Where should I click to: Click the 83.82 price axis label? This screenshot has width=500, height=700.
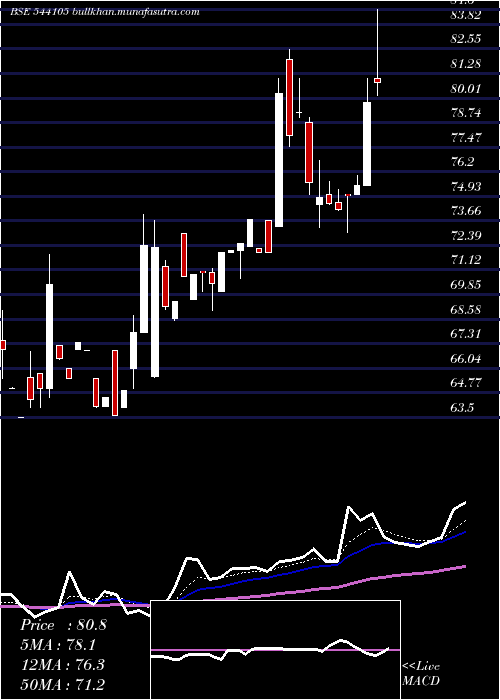point(466,15)
